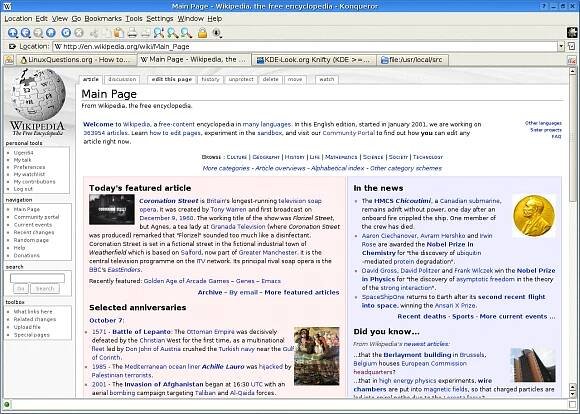Viewport: 580px width, 414px height.
Task: Click the Battle of Lepanto painting thumbnail
Action: (x=317, y=356)
